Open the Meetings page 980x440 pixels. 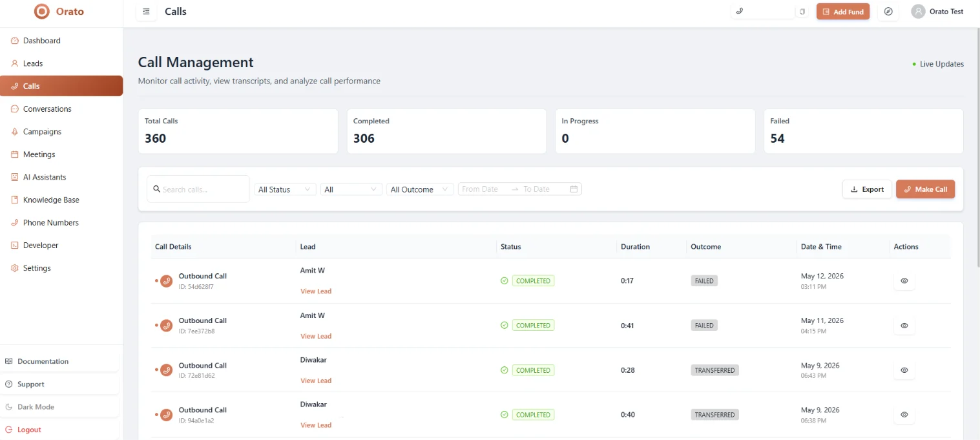tap(61, 154)
